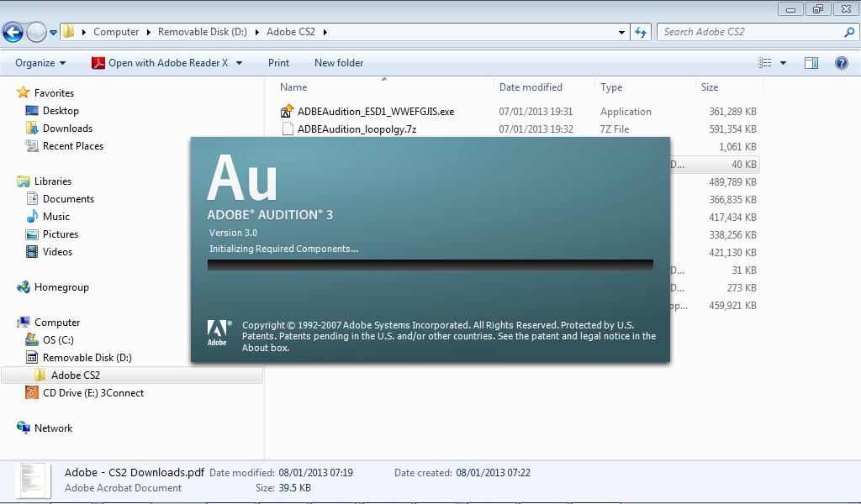
Task: Select the ADBEAudition_loopolgy.7z file
Action: click(357, 129)
